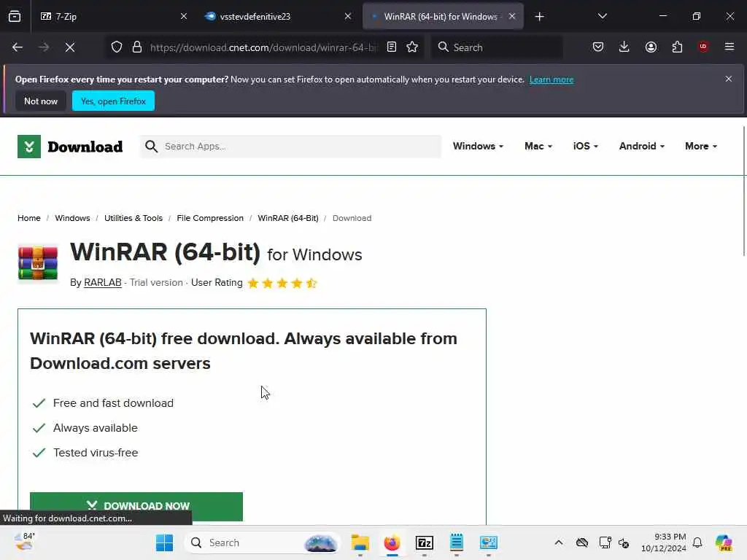This screenshot has height=560, width=747.
Task: Click Learn more link in notification
Action: (551, 79)
